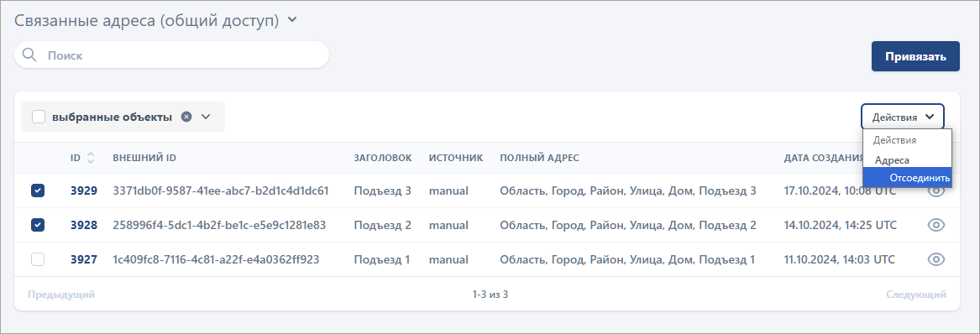Viewport: 980px width, 334px height.
Task: Uncheck the checkbox for row 3928
Action: tap(38, 225)
